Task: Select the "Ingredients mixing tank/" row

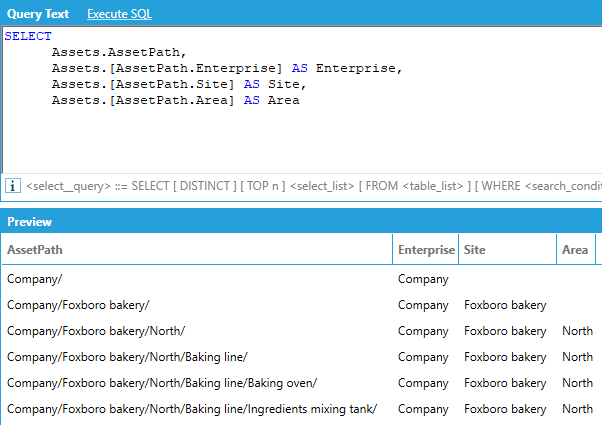Action: [191, 409]
